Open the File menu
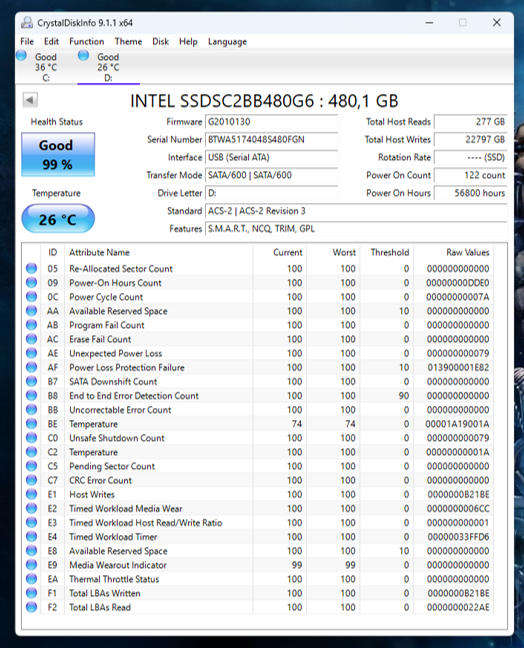The width and height of the screenshot is (524, 648). (27, 42)
